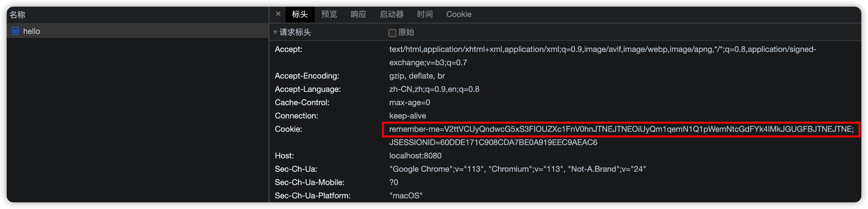Click the remember-me cookie value
This screenshot has height=209, width=868.
621,129
